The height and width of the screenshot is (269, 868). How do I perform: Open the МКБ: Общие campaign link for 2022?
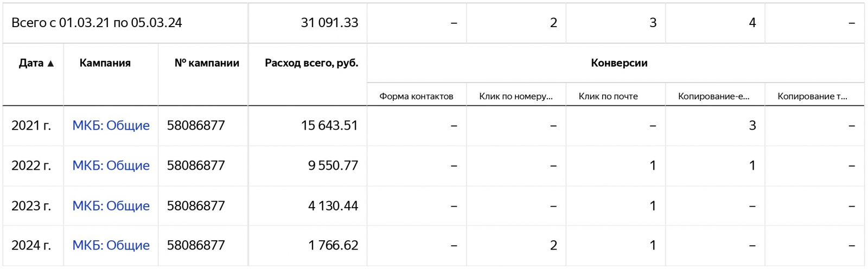click(x=111, y=165)
